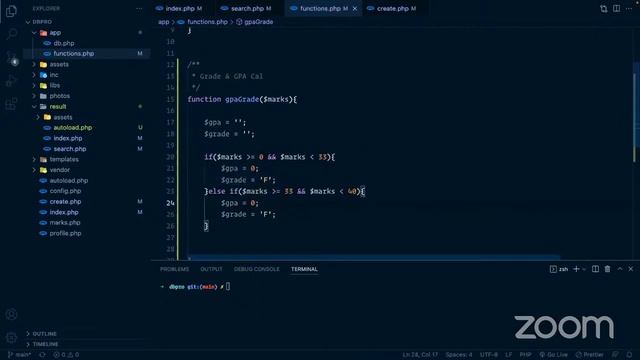Open the Accounts menu icon

[11, 314]
